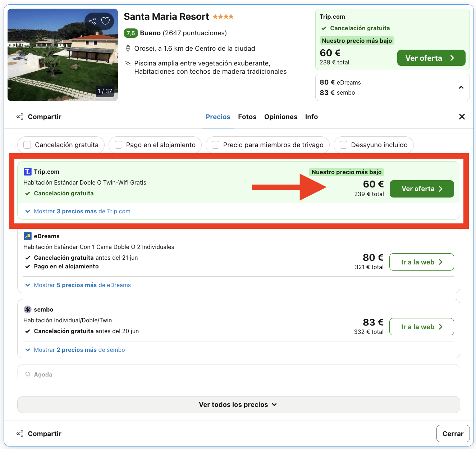Click the share icon on the hotel photo
476x449 pixels.
pos(92,21)
